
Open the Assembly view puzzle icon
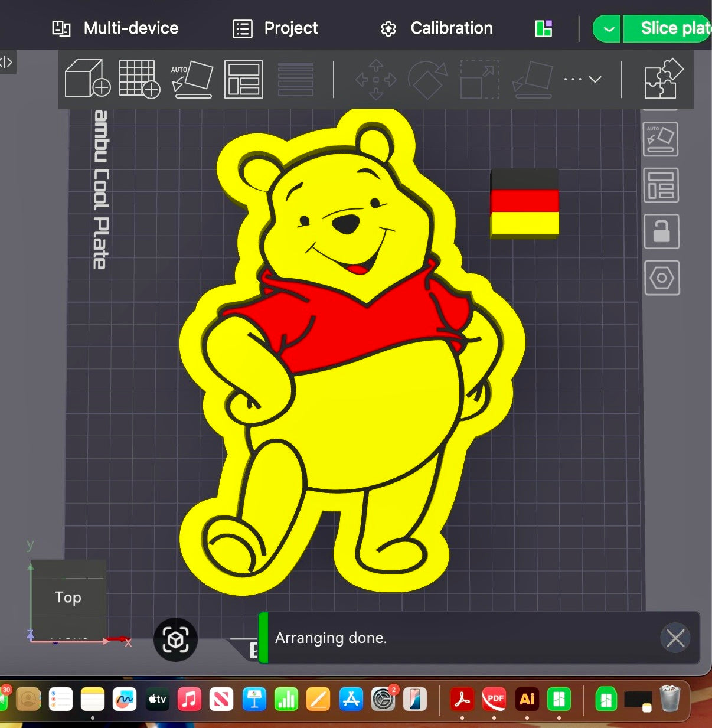click(x=664, y=79)
